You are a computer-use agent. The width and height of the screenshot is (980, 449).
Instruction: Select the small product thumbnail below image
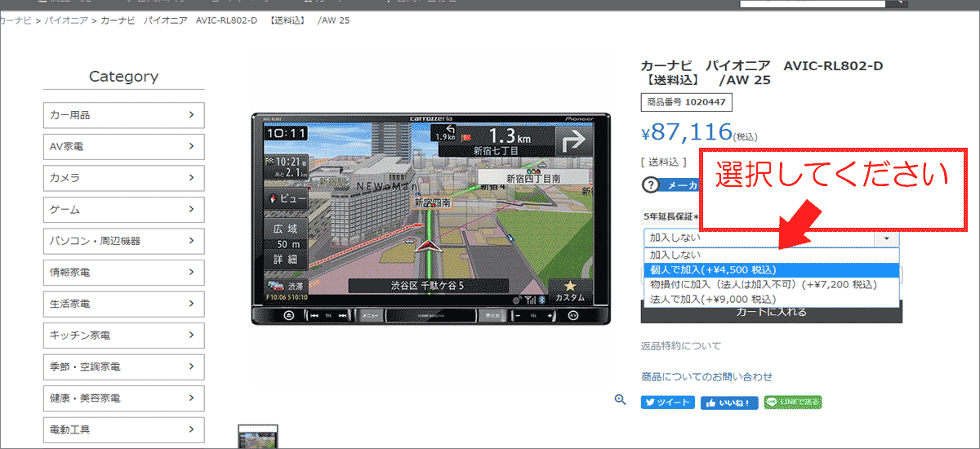click(x=258, y=438)
